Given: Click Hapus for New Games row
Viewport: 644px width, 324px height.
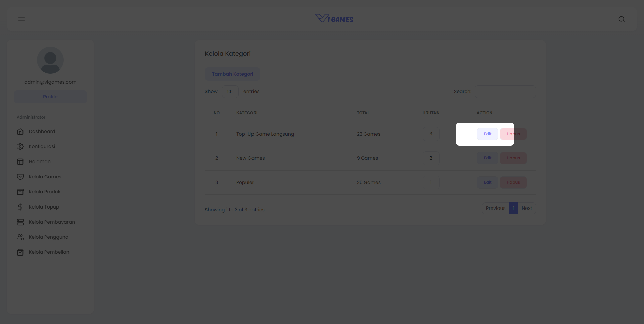Looking at the screenshot, I should pyautogui.click(x=513, y=158).
